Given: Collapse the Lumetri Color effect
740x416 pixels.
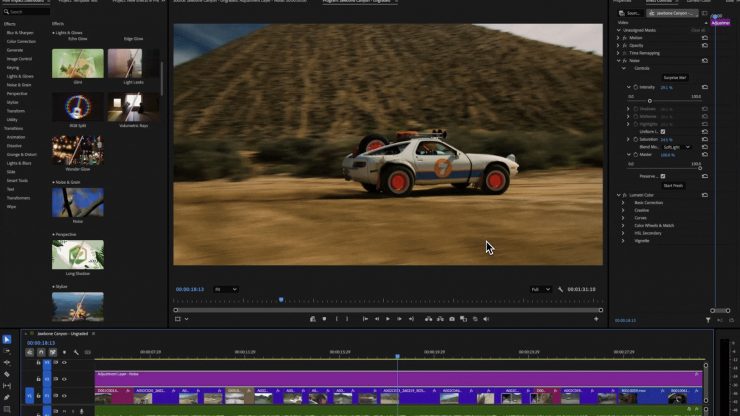Looking at the screenshot, I should (618, 195).
